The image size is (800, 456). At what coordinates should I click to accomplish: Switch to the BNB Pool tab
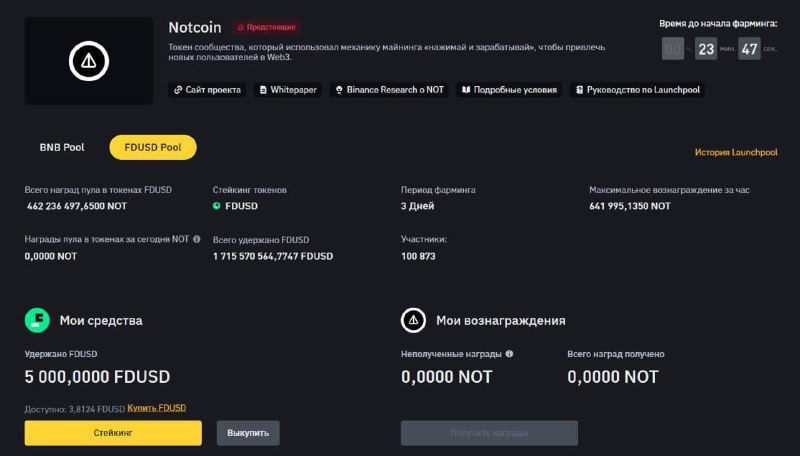pos(62,147)
